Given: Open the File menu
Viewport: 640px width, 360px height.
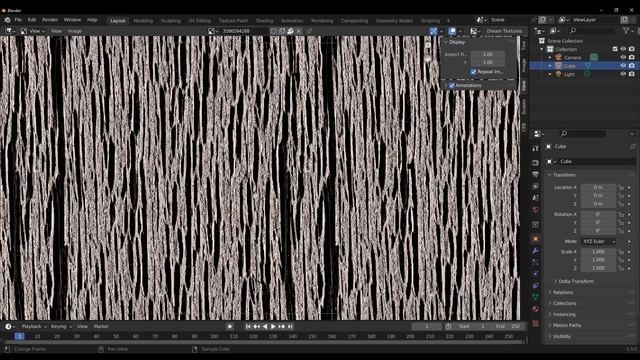Looking at the screenshot, I should point(18,20).
